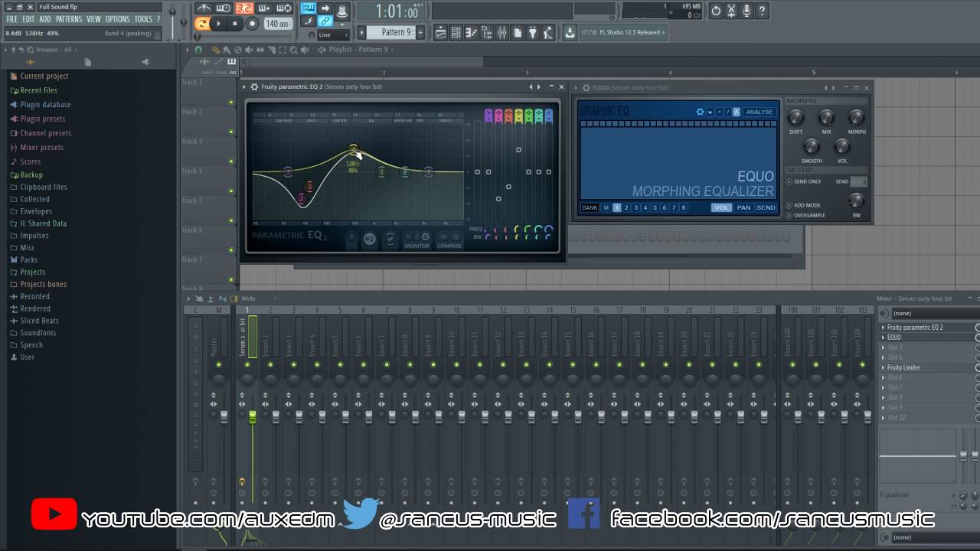
Task: Click BANK button in EQUO
Action: click(x=590, y=207)
